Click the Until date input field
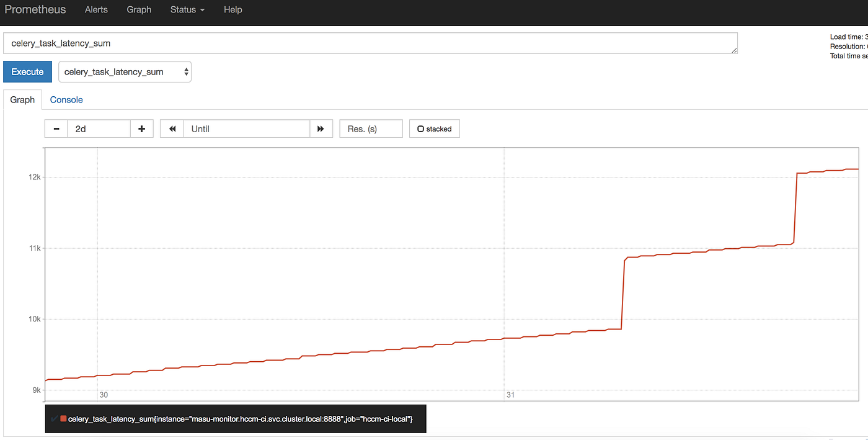Screen dimensions: 868x440 (246, 128)
